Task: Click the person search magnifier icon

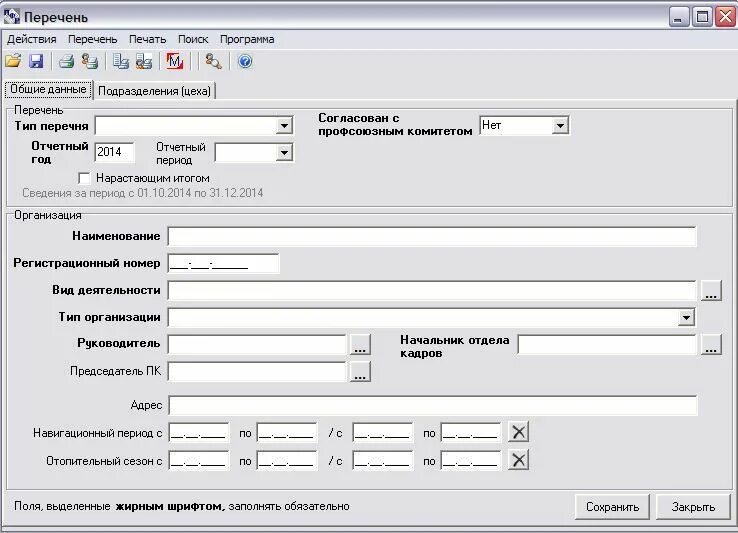Action: coord(213,61)
